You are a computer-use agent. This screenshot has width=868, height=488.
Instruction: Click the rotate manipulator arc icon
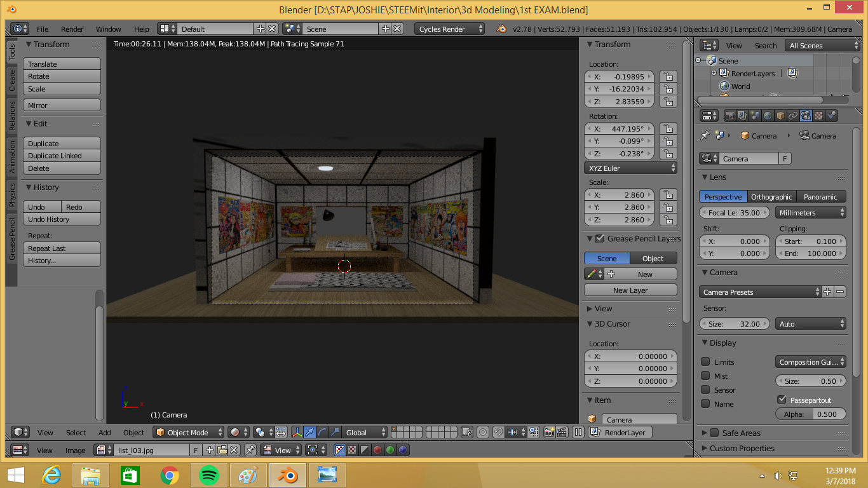click(x=322, y=432)
